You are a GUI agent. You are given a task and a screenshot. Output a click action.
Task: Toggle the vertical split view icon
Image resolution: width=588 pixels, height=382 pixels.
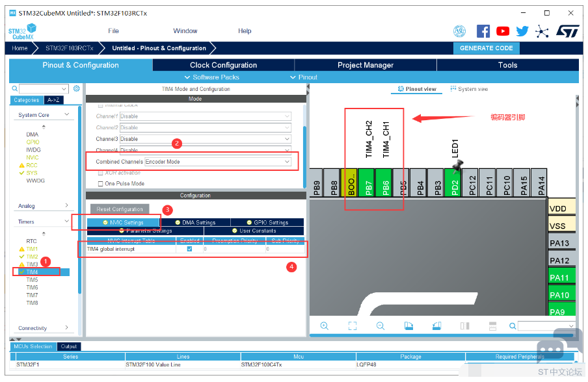coord(464,326)
